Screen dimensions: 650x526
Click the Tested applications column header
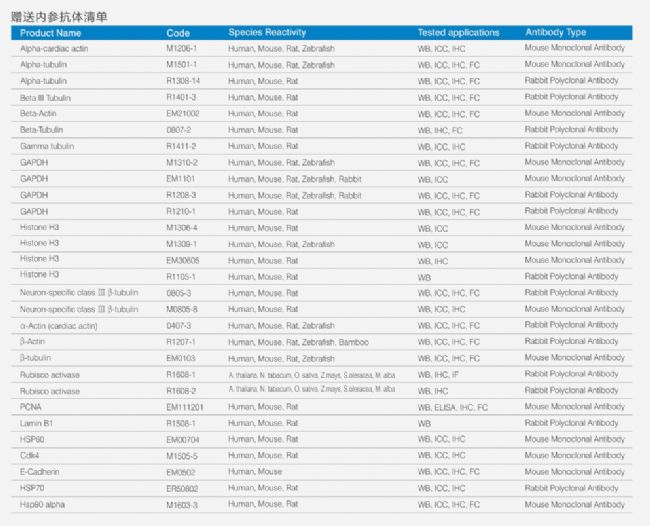458,33
